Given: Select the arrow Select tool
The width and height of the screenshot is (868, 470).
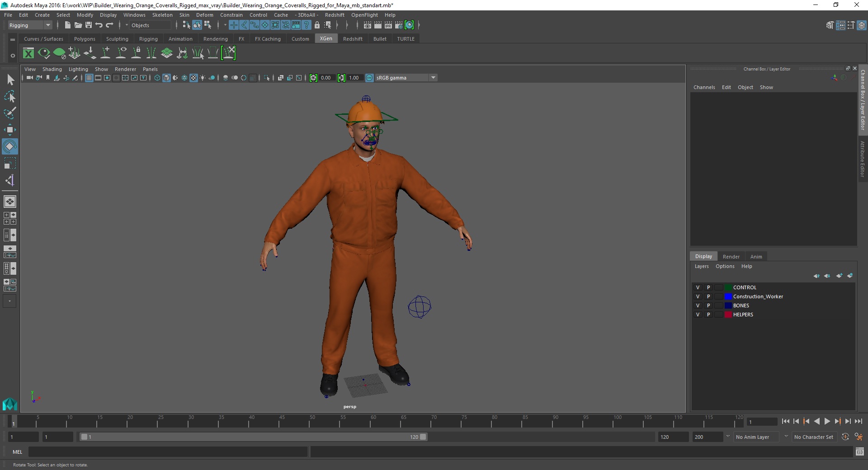Looking at the screenshot, I should 10,80.
